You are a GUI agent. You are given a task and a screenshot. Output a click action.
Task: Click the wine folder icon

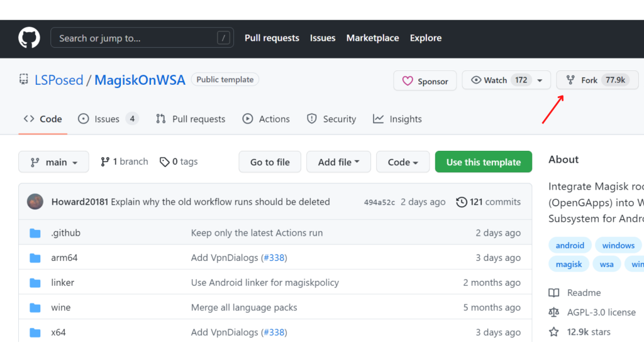click(x=35, y=308)
